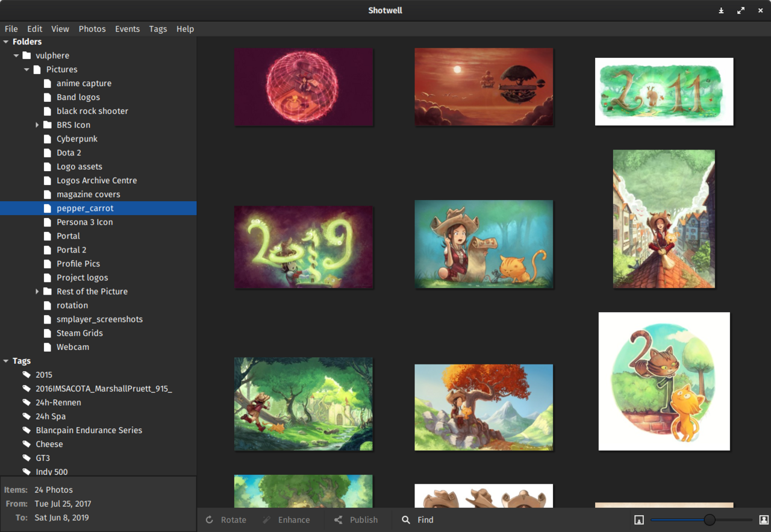
Task: Click the tag icon beside GT3
Action: pyautogui.click(x=27, y=458)
